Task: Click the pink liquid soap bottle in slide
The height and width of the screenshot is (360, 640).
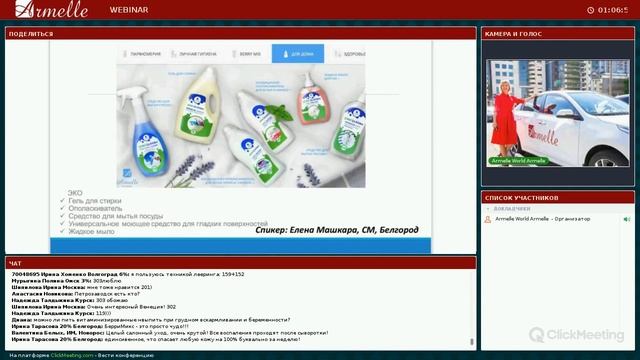Action: point(312,99)
